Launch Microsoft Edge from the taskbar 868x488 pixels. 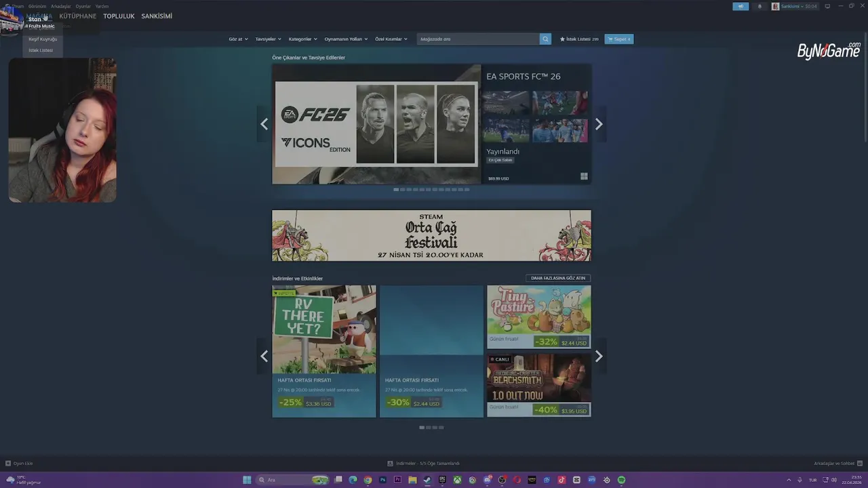(x=353, y=480)
